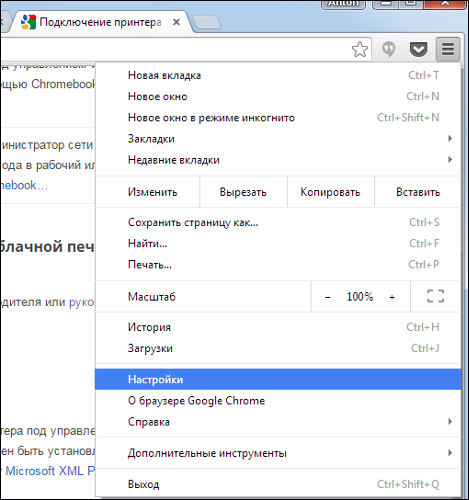
Task: Expand the Закладки submenu
Action: coord(278,139)
